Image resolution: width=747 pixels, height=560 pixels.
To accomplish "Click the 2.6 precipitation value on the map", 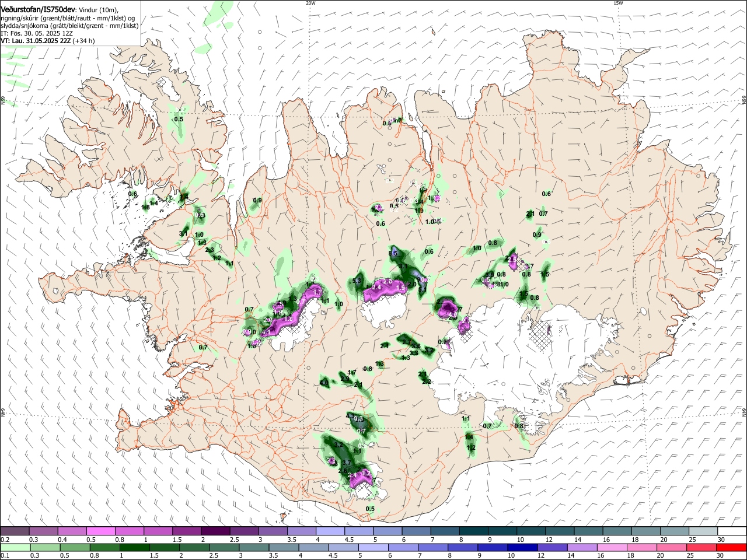I will [x=343, y=471].
